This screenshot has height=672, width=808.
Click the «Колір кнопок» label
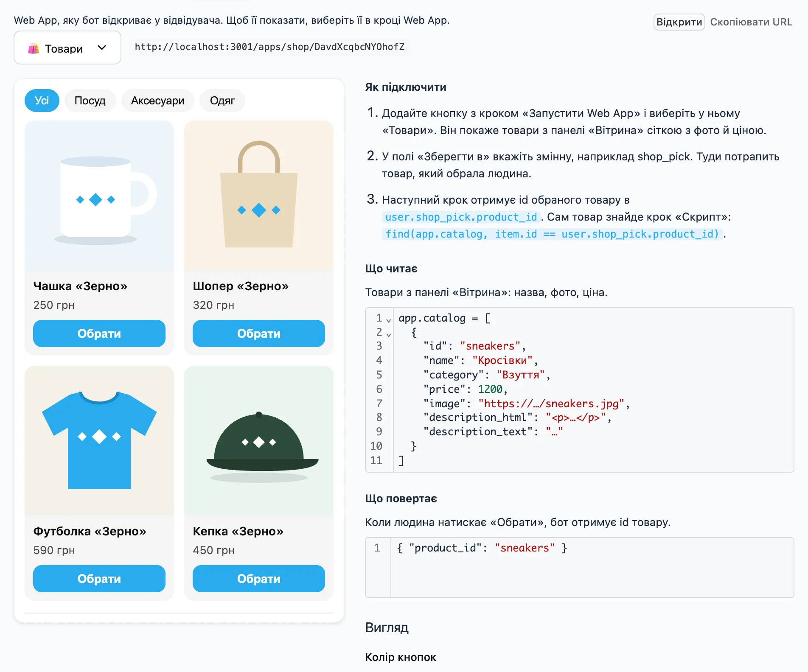coord(401,657)
